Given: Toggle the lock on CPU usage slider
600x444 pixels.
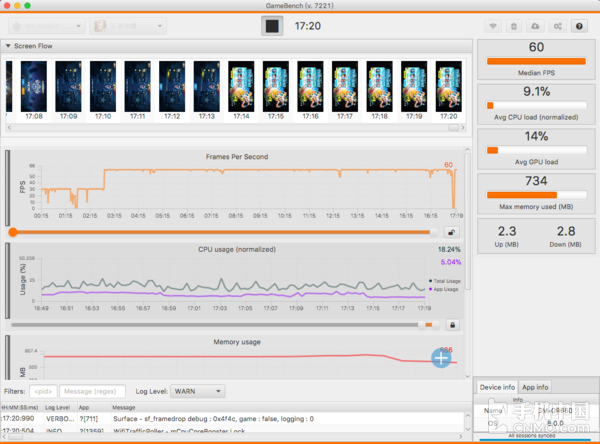Looking at the screenshot, I should click(452, 325).
